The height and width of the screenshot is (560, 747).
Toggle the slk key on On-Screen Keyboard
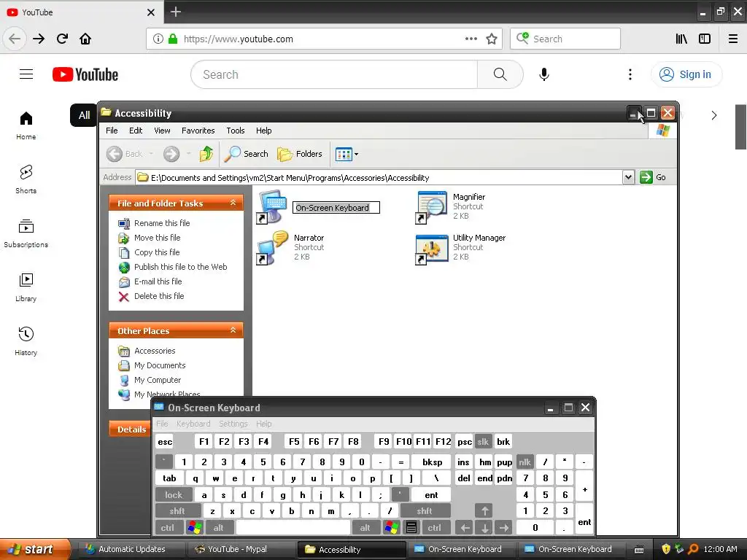483,442
